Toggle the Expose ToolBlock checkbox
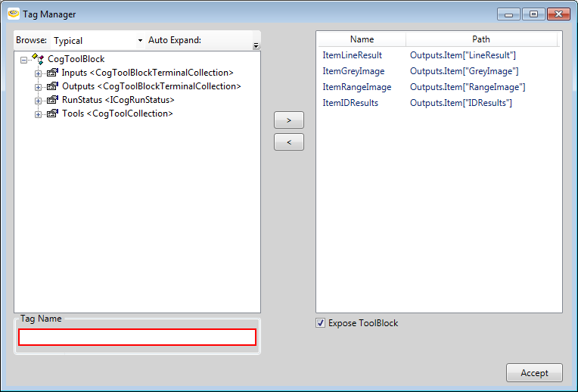Viewport: 578px width, 392px height. pyautogui.click(x=322, y=323)
